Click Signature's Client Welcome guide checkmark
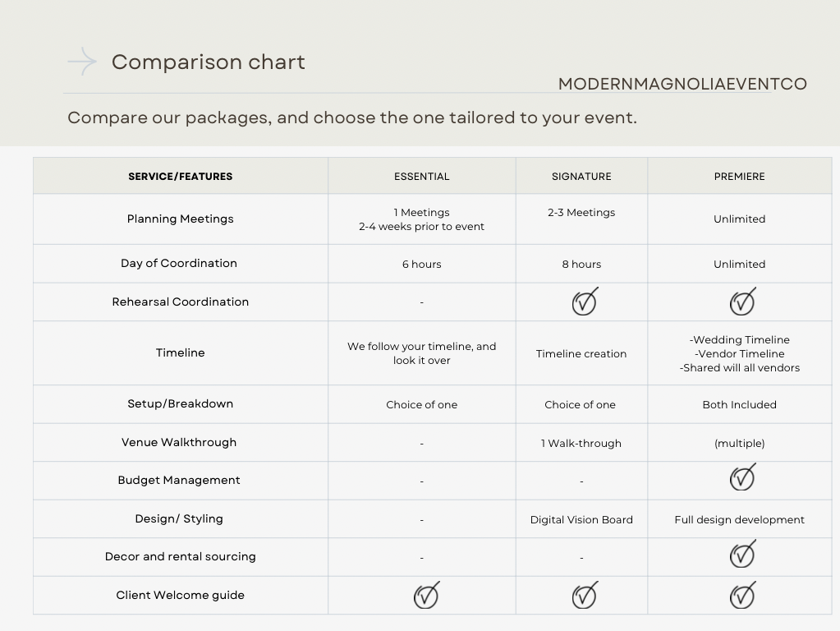 (x=584, y=596)
